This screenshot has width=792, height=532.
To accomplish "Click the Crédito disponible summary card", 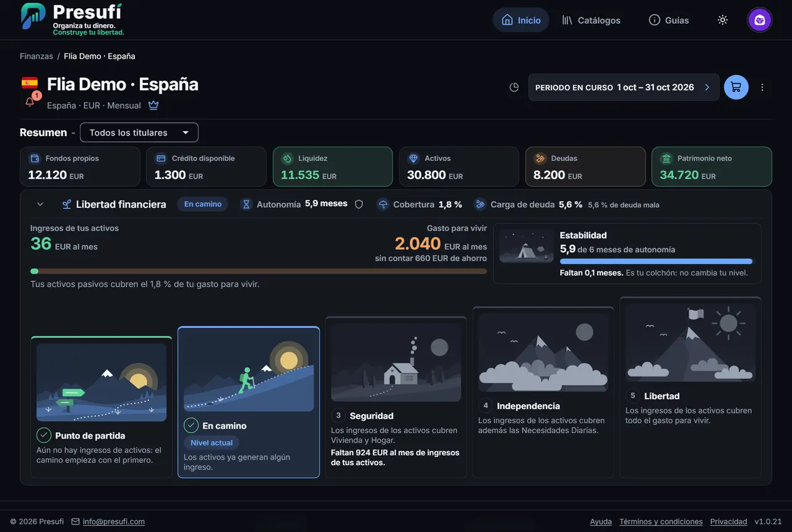I will (207, 166).
